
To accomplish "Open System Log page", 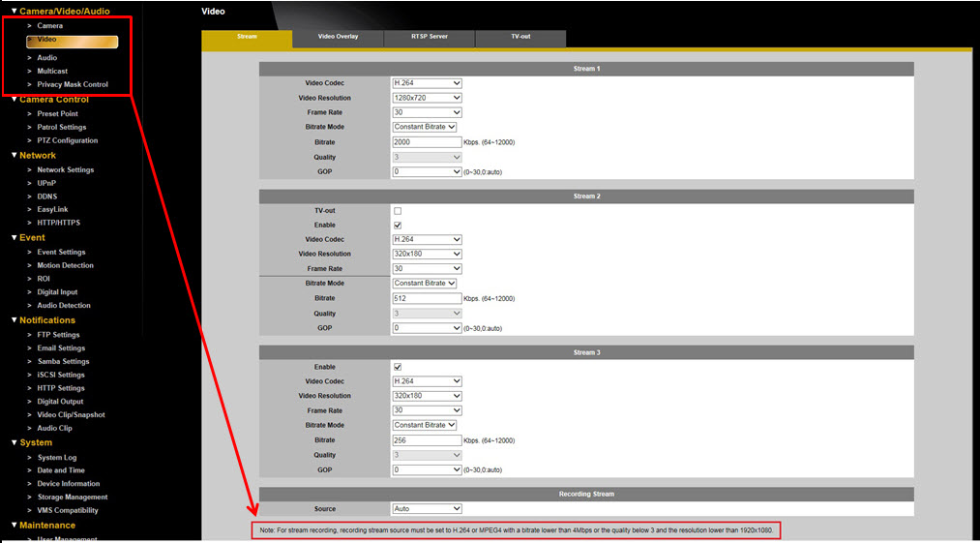I will 57,457.
